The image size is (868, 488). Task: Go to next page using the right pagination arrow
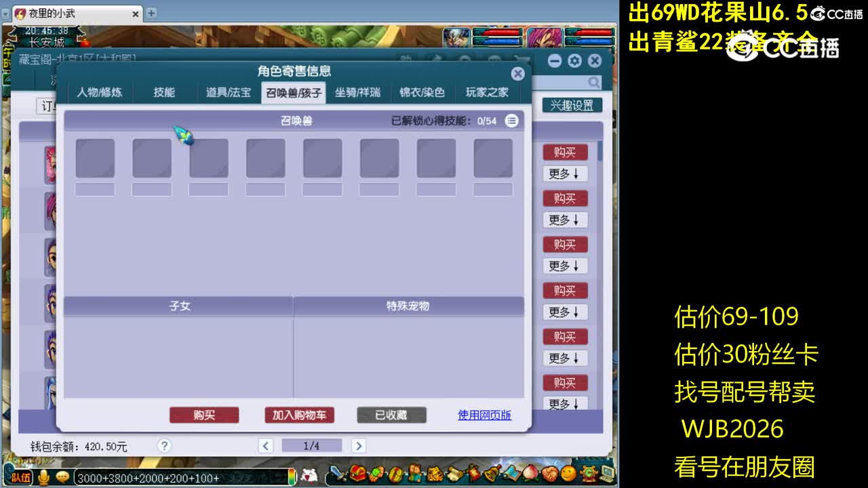pos(358,445)
